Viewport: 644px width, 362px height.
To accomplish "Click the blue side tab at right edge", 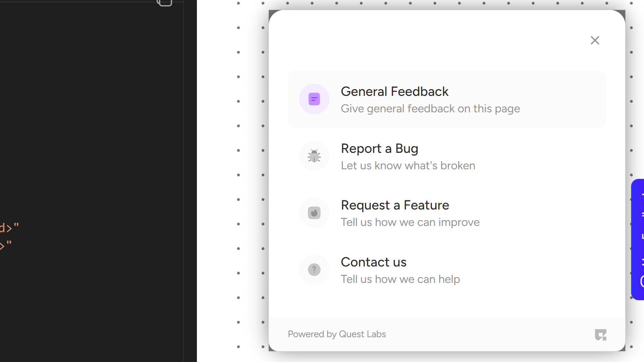I will click(638, 239).
